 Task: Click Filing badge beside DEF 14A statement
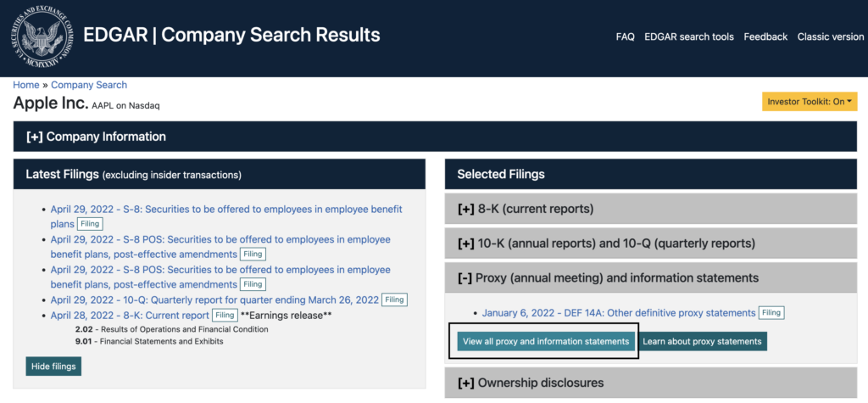click(x=771, y=313)
